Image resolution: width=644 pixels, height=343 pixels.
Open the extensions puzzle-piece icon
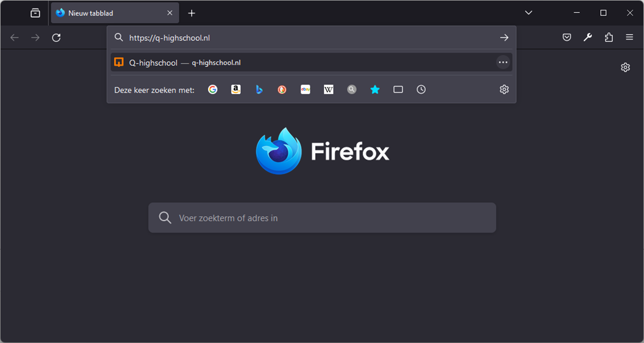click(609, 37)
